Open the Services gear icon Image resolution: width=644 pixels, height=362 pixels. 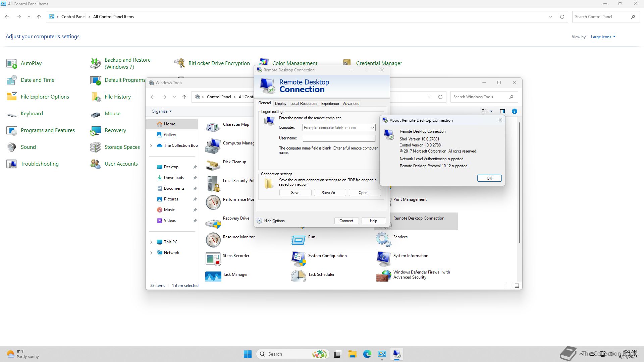click(383, 240)
